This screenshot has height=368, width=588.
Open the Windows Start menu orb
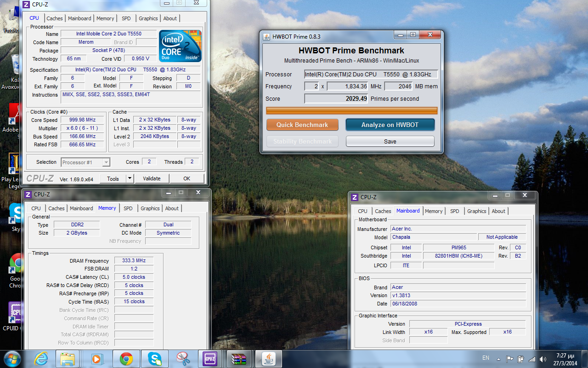coord(12,358)
